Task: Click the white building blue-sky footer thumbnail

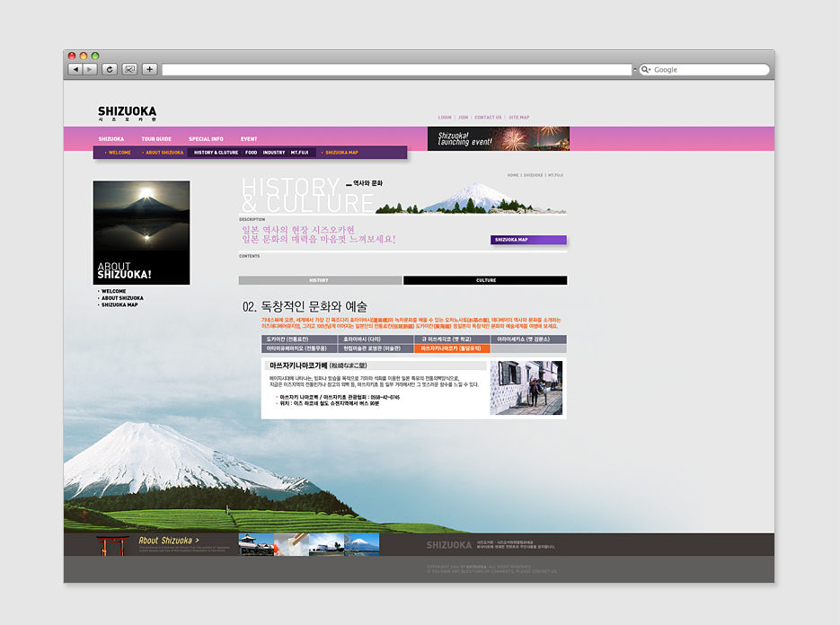Action: coord(327,544)
